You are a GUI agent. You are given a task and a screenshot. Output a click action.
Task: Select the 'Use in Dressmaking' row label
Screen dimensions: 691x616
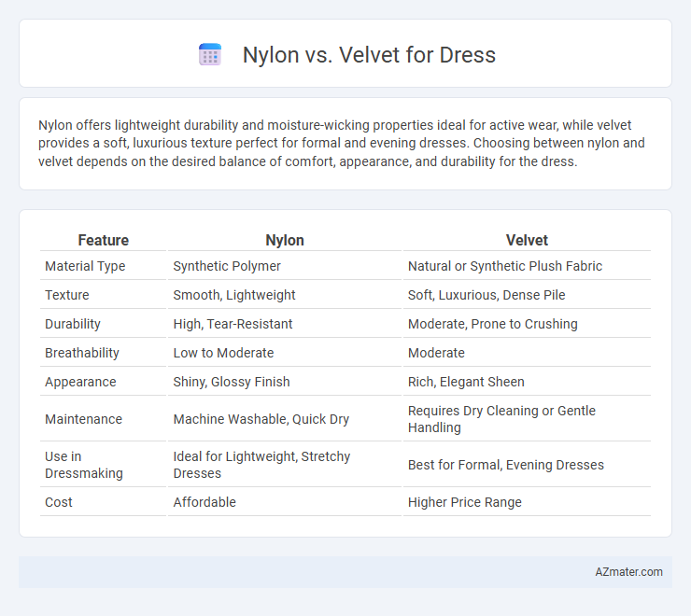click(84, 465)
